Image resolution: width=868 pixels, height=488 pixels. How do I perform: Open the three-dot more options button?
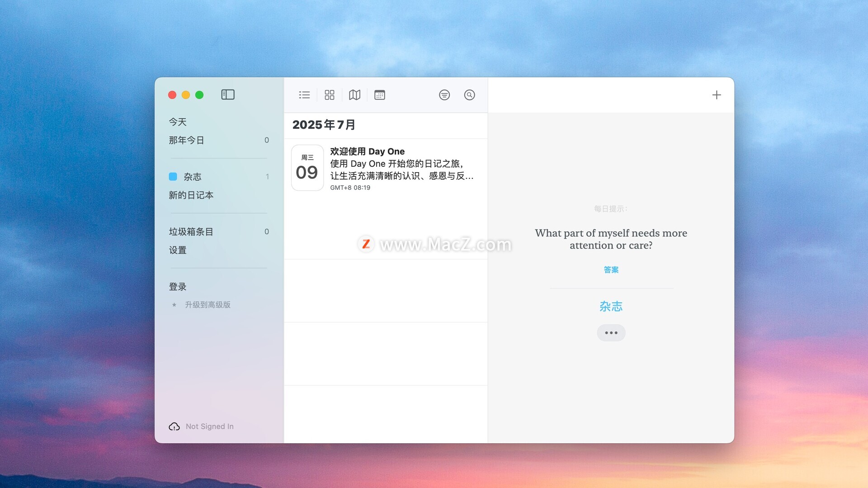coord(611,333)
